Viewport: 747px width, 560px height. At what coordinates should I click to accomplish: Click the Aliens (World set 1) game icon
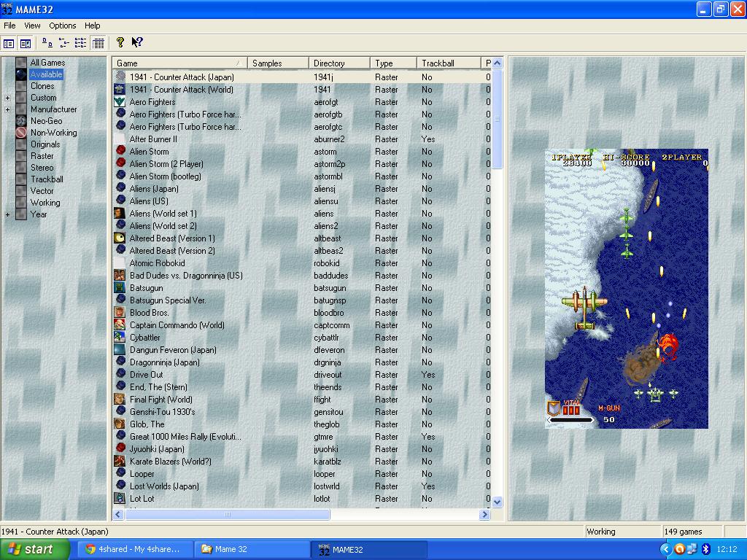click(x=120, y=214)
